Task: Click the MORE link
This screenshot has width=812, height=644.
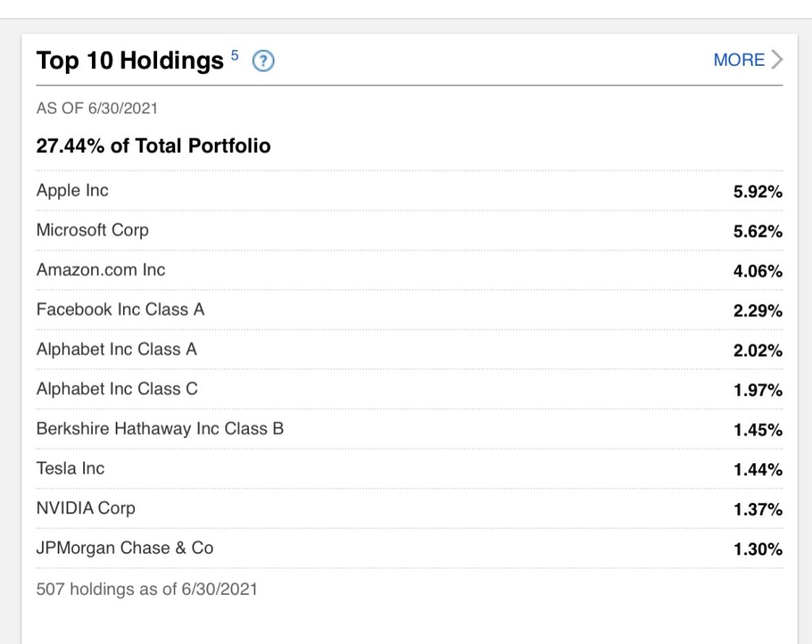Action: click(x=739, y=60)
